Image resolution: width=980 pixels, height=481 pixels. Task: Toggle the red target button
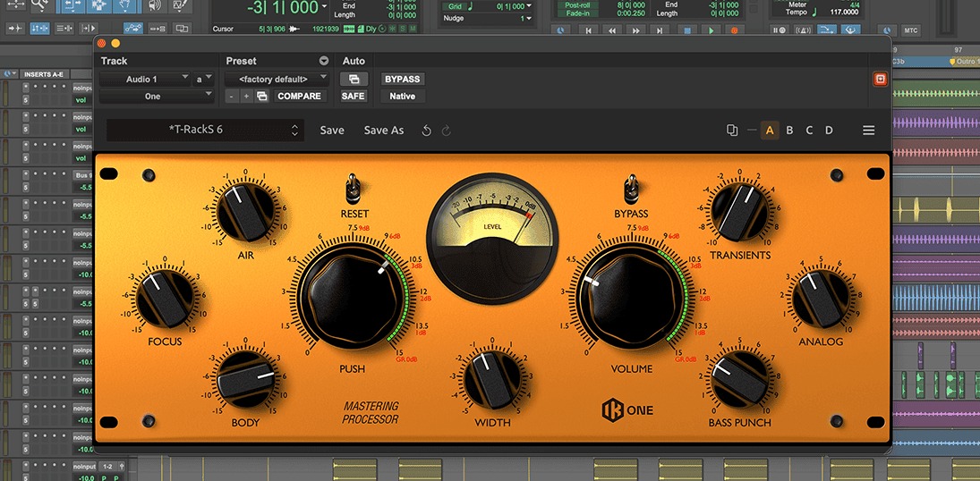pyautogui.click(x=880, y=80)
